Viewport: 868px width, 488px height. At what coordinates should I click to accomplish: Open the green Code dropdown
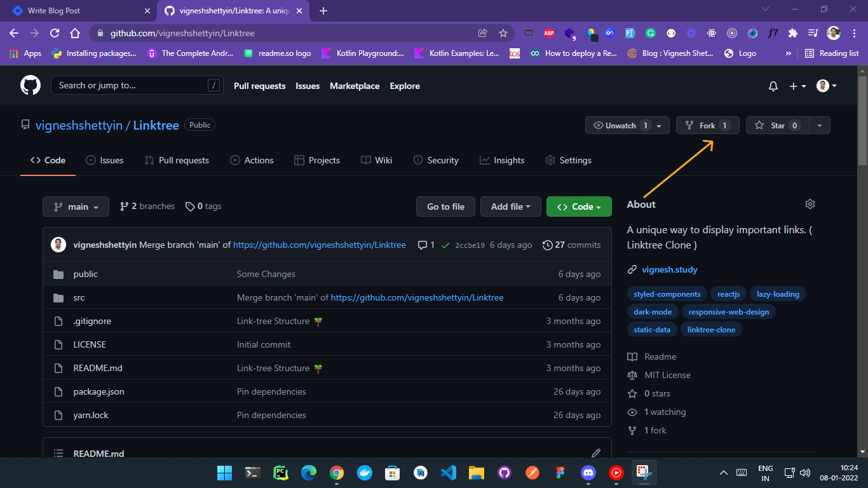tap(579, 207)
